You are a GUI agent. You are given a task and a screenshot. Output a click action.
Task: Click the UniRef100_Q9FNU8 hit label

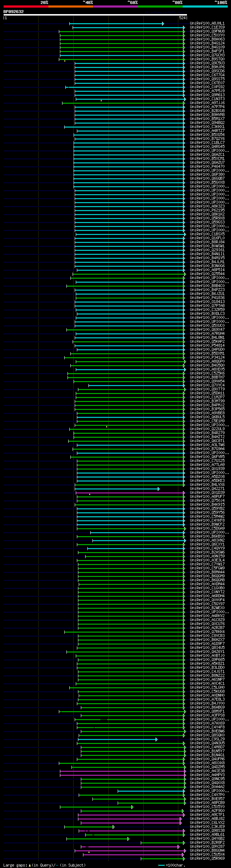(207, 31)
